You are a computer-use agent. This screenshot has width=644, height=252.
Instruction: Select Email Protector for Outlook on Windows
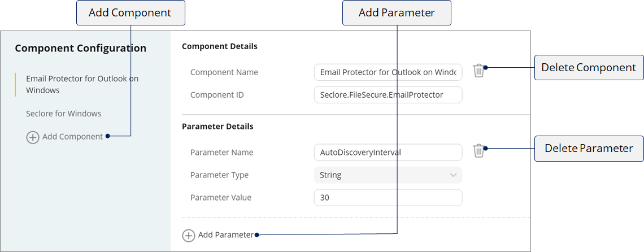82,84
